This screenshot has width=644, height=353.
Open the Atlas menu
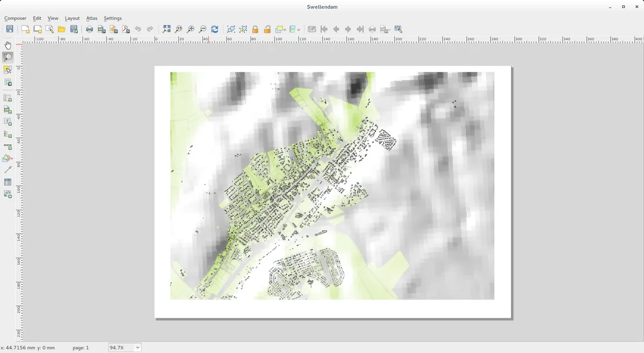tap(92, 18)
